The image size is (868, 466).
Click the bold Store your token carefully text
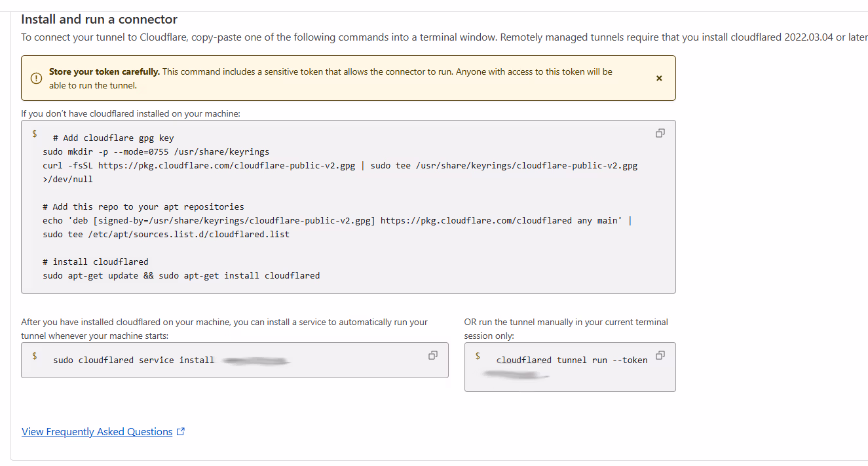pos(104,71)
